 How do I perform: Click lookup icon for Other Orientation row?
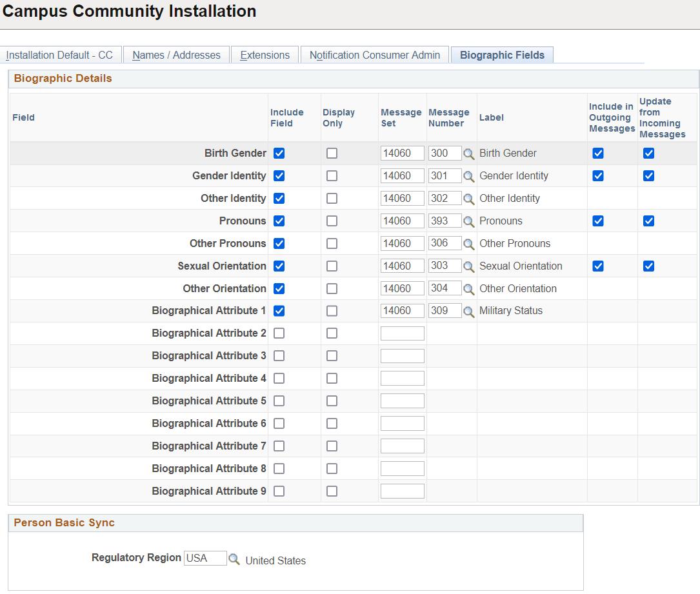pyautogui.click(x=468, y=289)
